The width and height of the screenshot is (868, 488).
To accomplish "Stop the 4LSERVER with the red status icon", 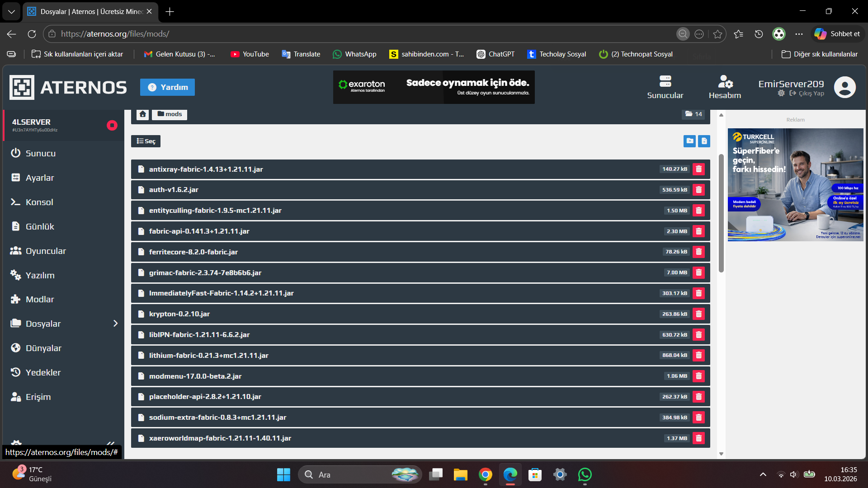I will [x=112, y=125].
